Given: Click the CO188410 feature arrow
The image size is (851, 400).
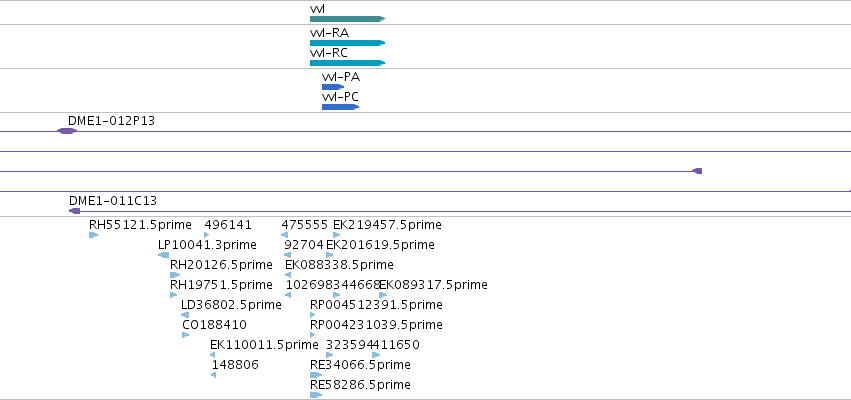Looking at the screenshot, I should coord(186,335).
